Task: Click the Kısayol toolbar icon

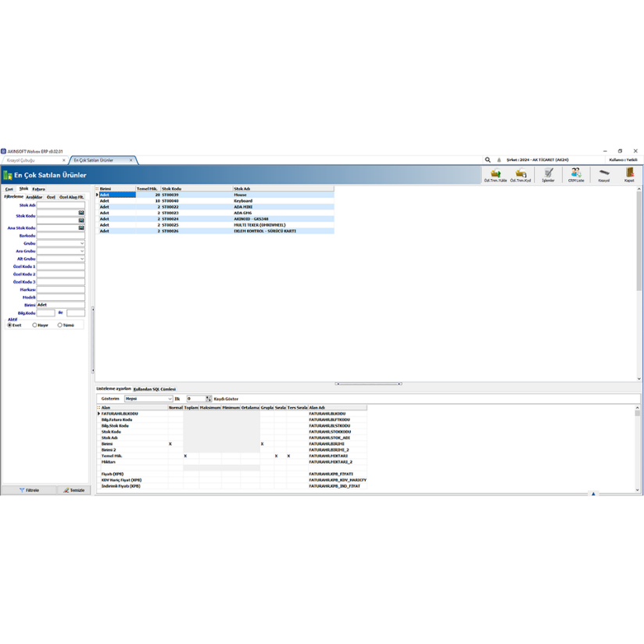Action: pos(603,175)
